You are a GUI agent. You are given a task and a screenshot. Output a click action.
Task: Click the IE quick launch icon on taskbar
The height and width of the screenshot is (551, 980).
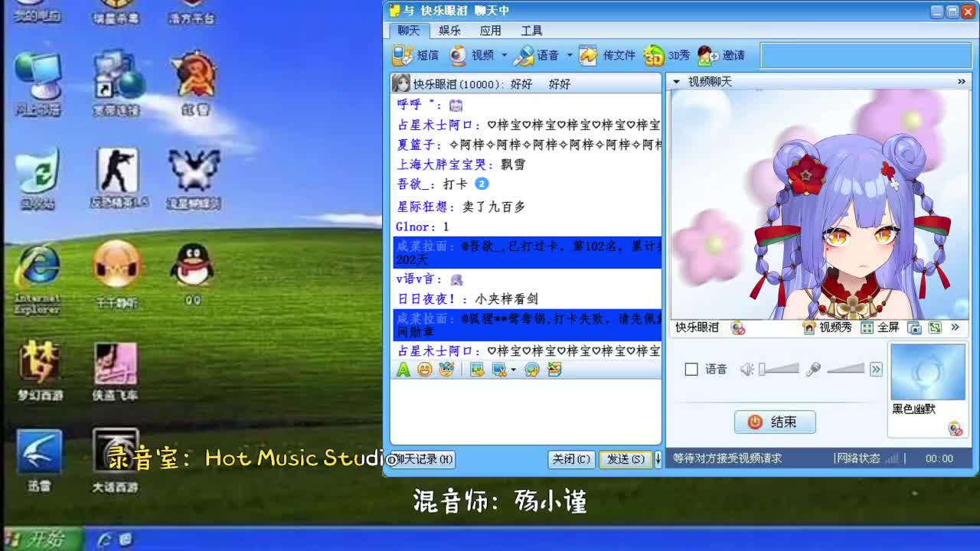coord(106,540)
